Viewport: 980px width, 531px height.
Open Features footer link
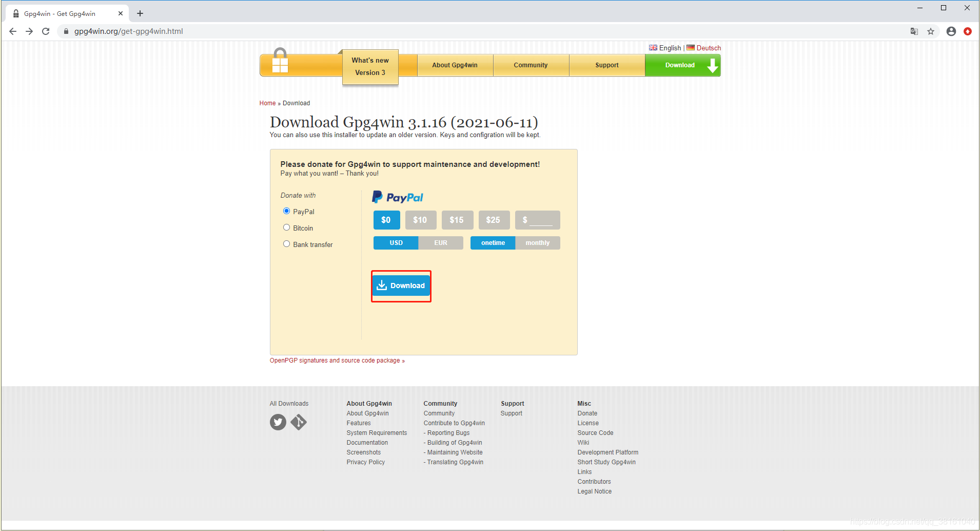pyautogui.click(x=359, y=423)
